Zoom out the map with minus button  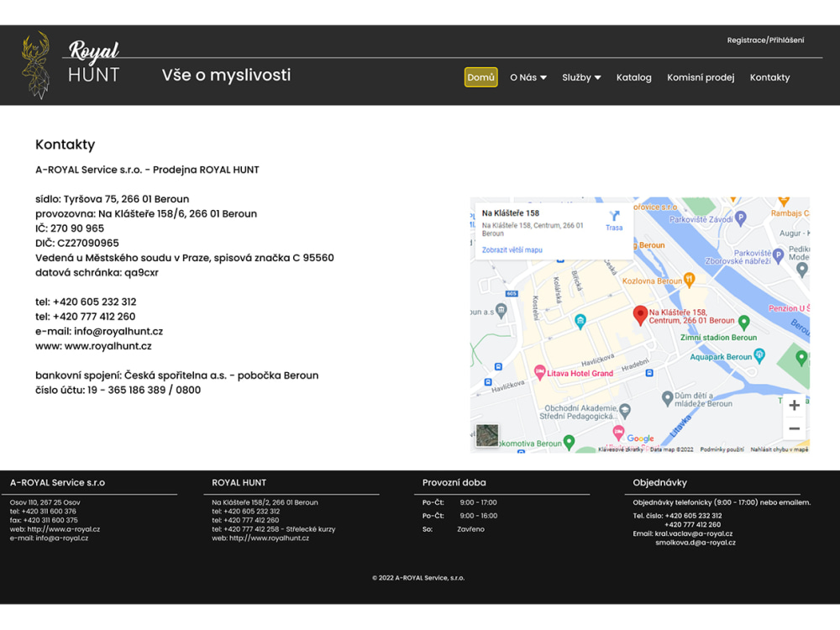click(794, 428)
